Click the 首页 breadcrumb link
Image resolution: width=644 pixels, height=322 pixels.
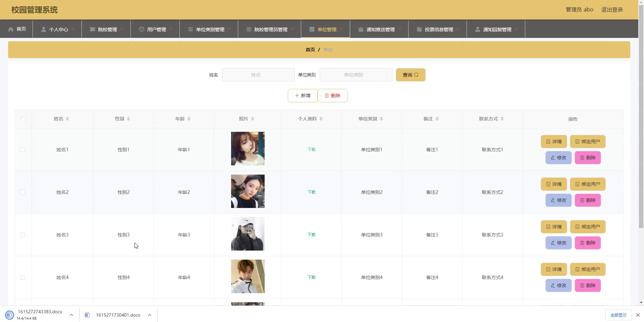[310, 50]
